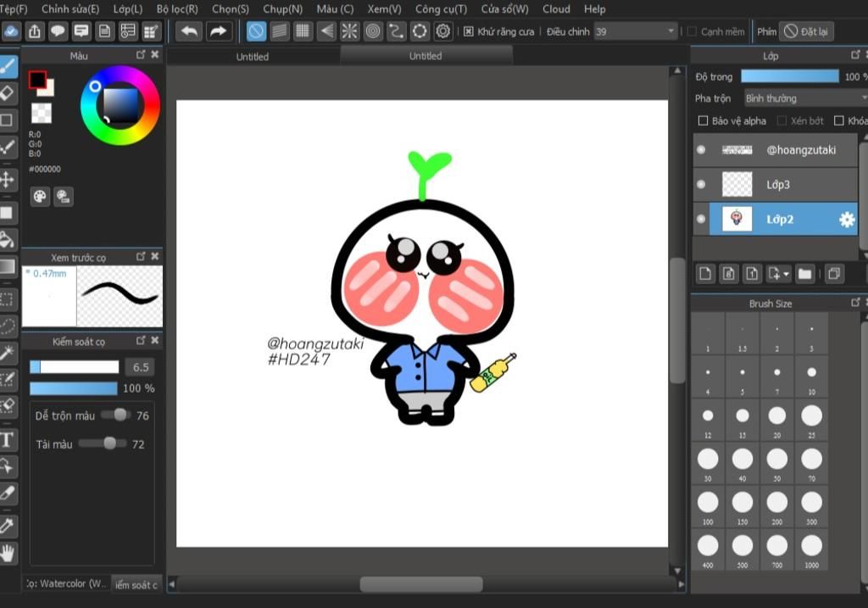Enable the grid snap icon
The image size is (868, 608).
coord(303,31)
